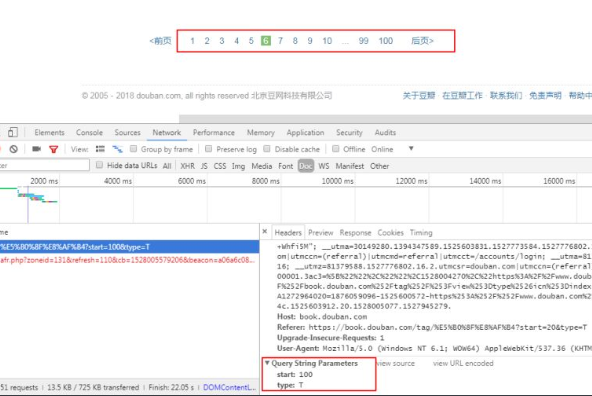Select the Network tab

click(x=167, y=133)
